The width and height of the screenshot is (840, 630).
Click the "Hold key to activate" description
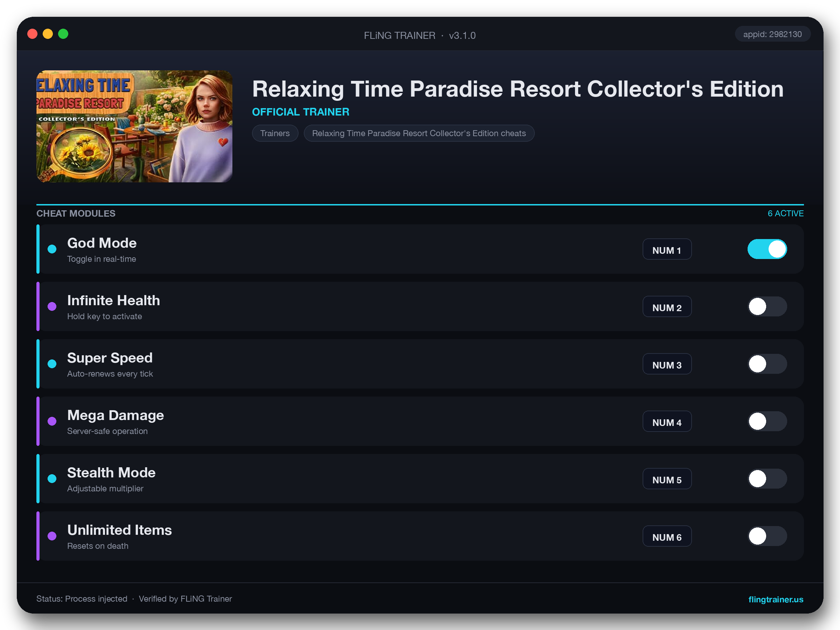click(x=104, y=316)
